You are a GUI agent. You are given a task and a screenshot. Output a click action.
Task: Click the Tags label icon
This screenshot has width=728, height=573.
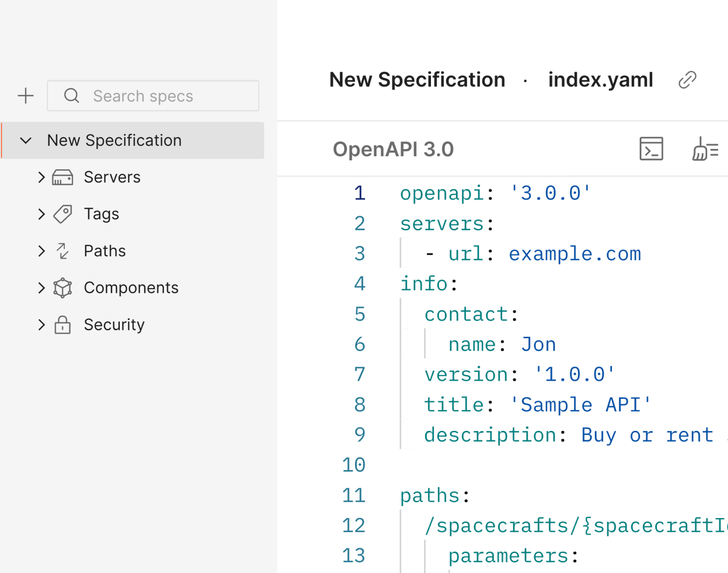click(63, 214)
